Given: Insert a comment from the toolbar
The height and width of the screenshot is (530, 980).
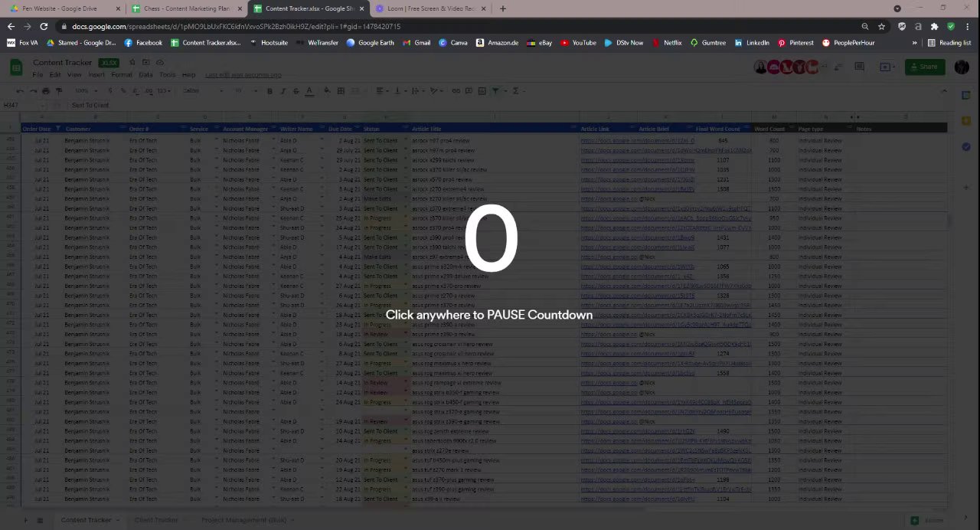Looking at the screenshot, I should click(x=469, y=90).
